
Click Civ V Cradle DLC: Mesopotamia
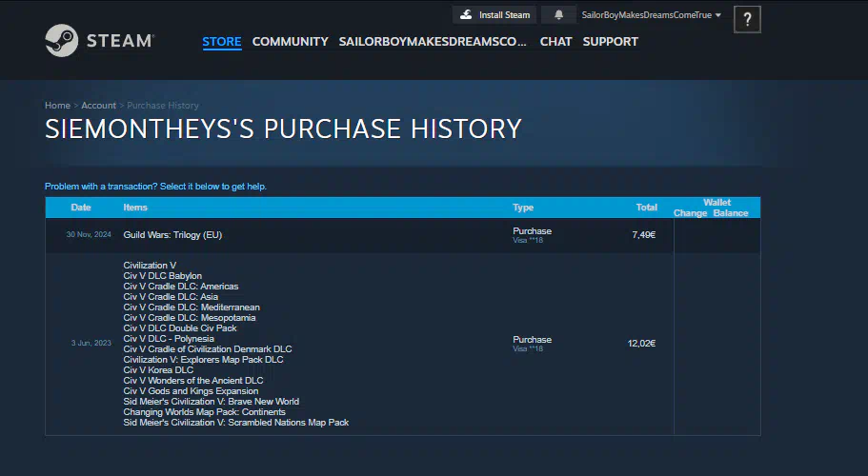click(190, 318)
